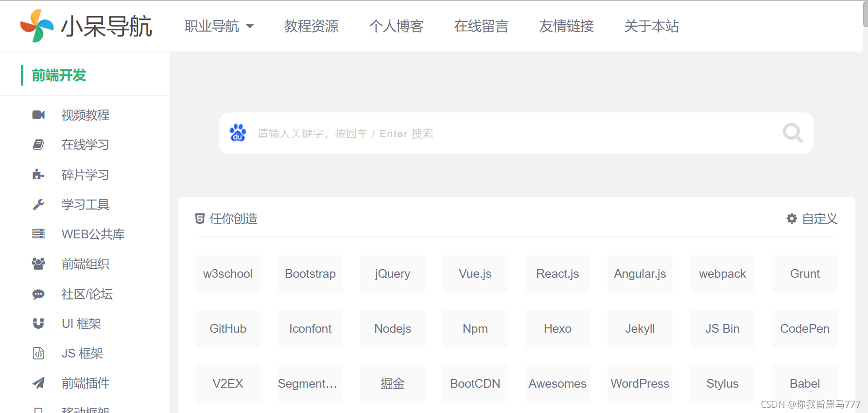Click the HTML5 icon beside 任你创造

coord(200,218)
